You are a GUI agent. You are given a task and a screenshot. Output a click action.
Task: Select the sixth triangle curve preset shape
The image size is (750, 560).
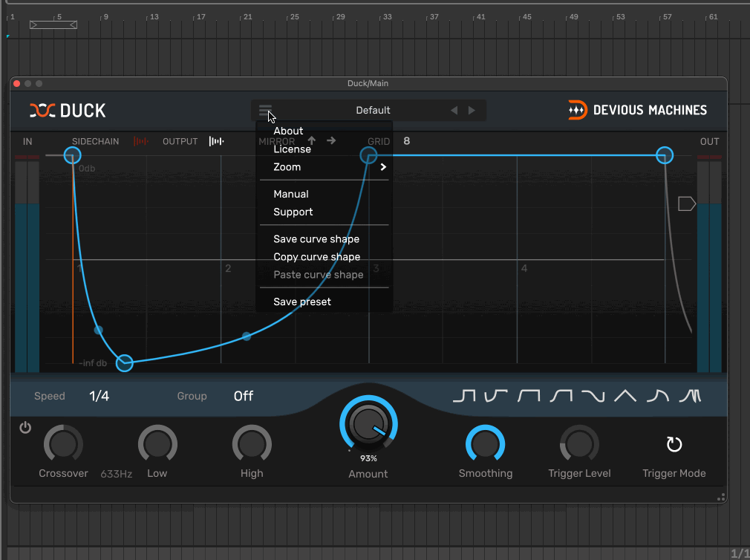(625, 396)
